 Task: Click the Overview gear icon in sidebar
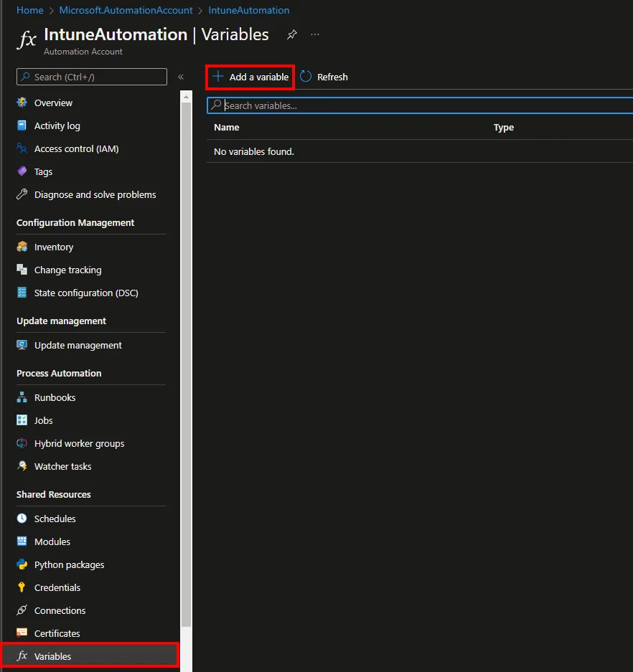pyautogui.click(x=22, y=103)
